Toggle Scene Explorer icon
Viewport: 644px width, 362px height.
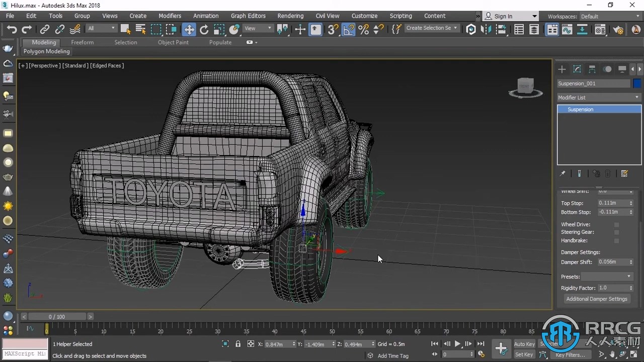pyautogui.click(x=519, y=29)
